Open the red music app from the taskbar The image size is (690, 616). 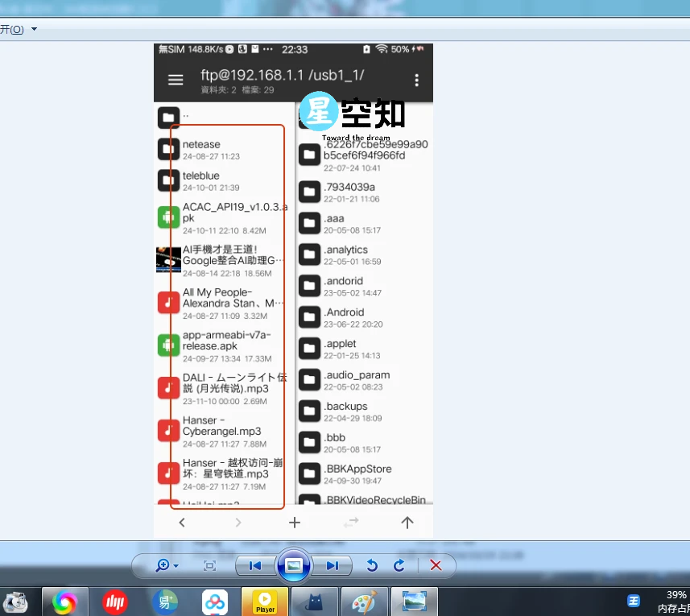(x=115, y=602)
